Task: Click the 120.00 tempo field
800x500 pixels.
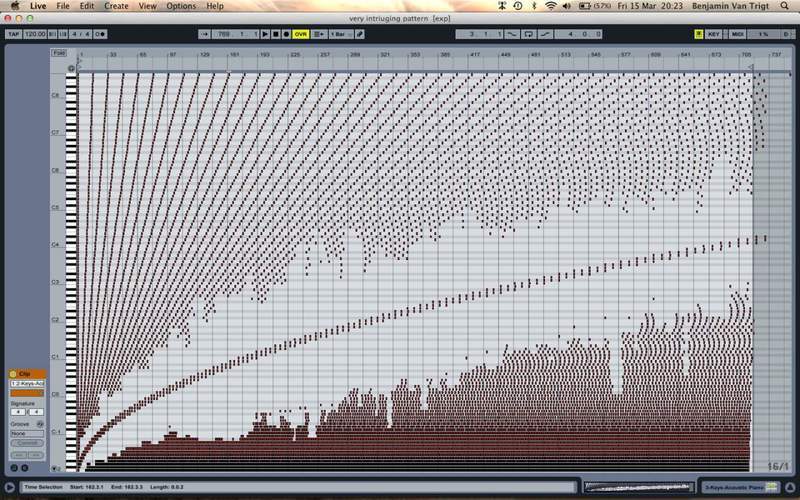Action: (x=35, y=34)
